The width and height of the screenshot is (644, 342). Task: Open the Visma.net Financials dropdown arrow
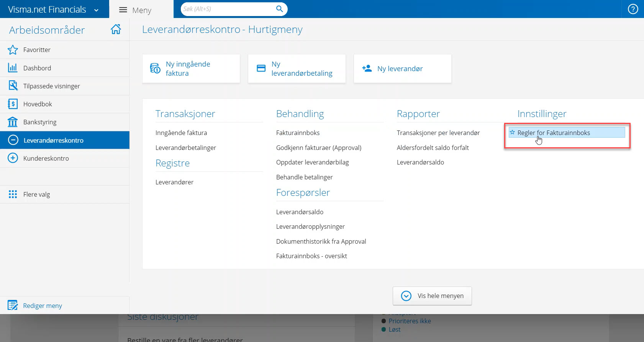click(96, 10)
